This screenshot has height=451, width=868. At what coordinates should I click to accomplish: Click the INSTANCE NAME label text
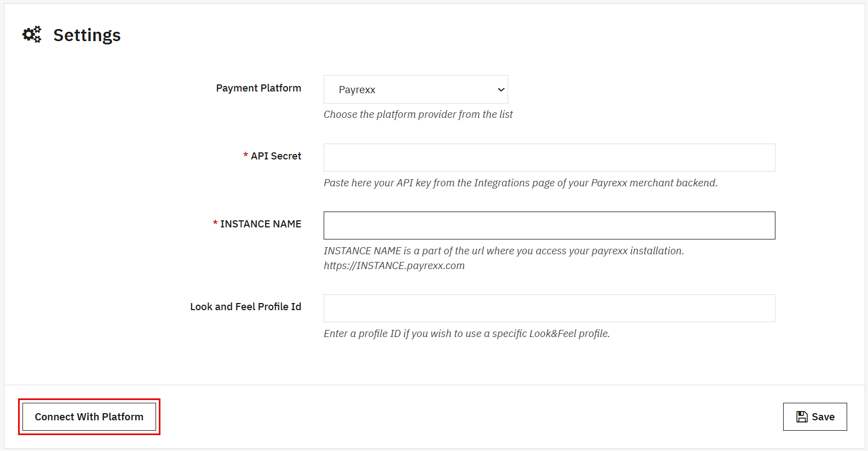coord(261,224)
